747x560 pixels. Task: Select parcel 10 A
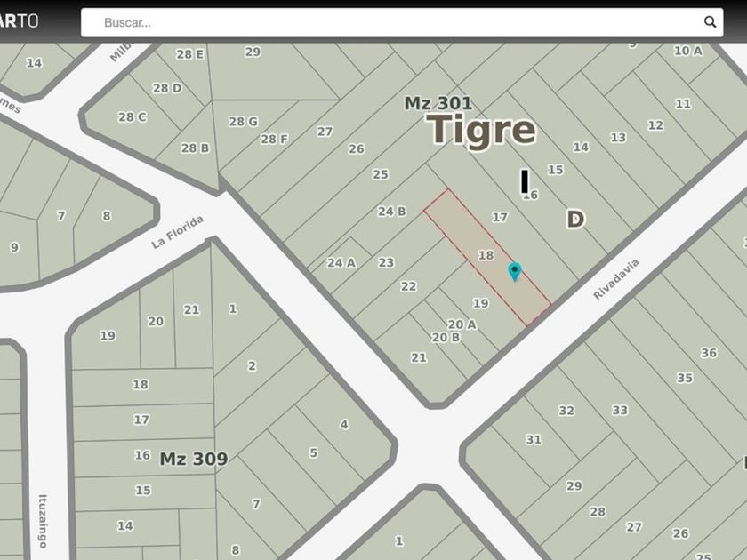tap(688, 51)
